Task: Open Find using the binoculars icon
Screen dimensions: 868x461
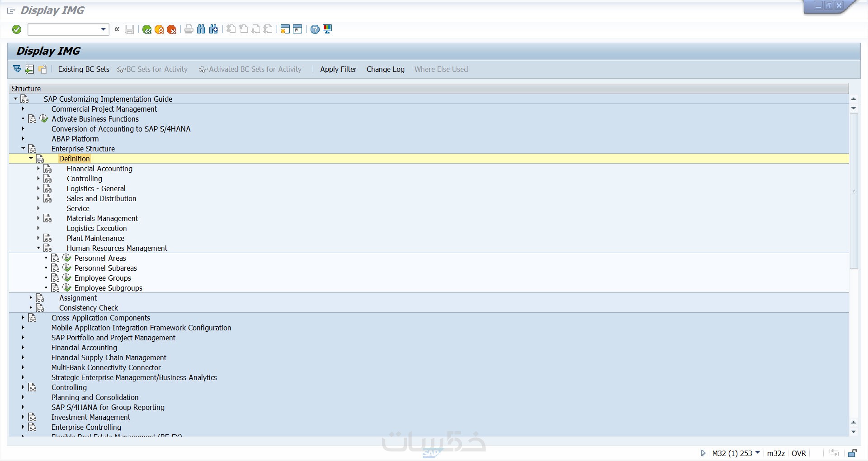Action: coord(201,29)
